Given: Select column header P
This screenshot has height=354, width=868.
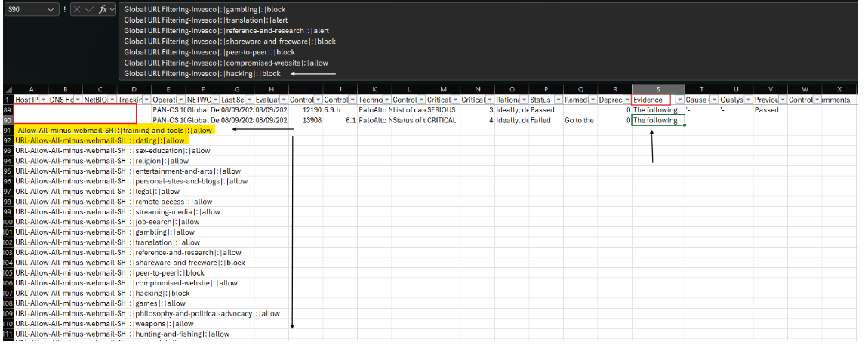Looking at the screenshot, I should click(546, 89).
